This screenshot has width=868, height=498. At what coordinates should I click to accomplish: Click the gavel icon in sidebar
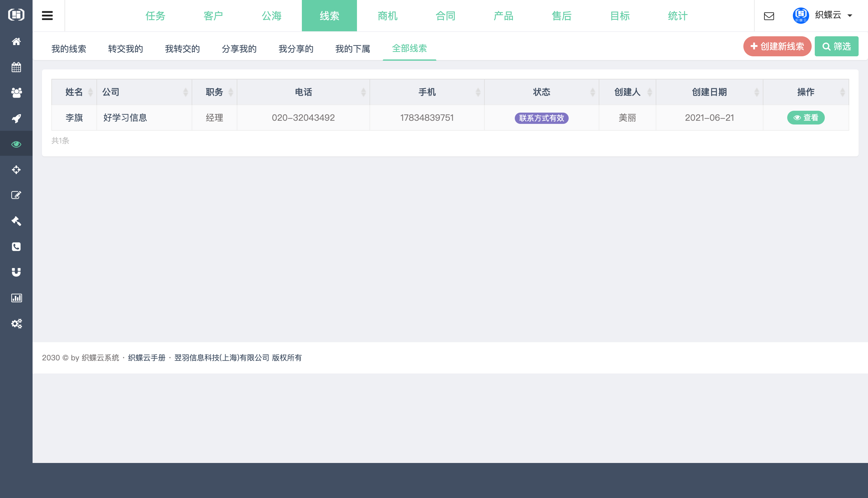16,221
